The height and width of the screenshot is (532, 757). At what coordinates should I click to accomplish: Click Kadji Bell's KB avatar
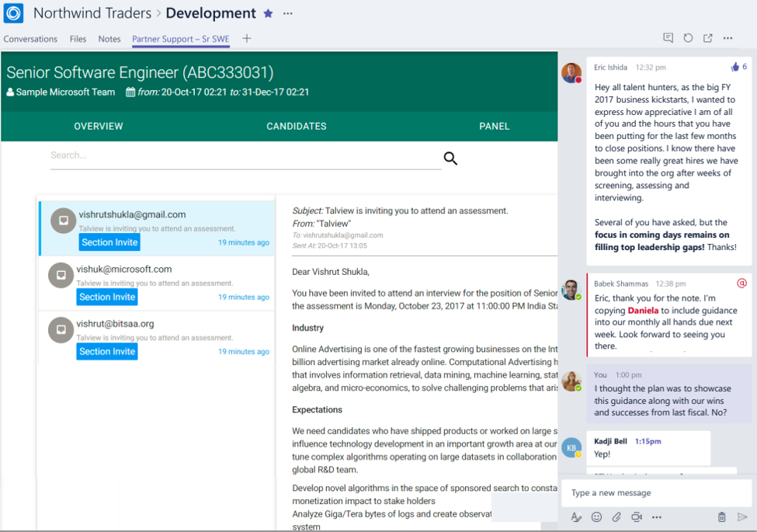(x=571, y=447)
